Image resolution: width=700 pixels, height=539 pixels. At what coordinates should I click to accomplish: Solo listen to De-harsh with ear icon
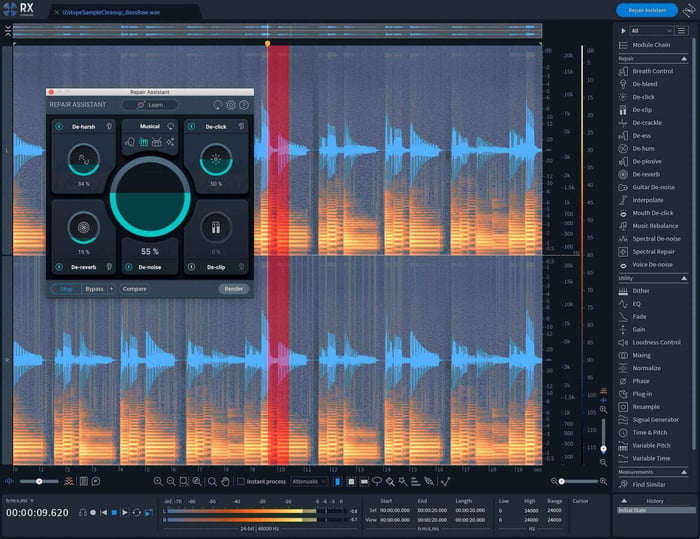coord(109,127)
